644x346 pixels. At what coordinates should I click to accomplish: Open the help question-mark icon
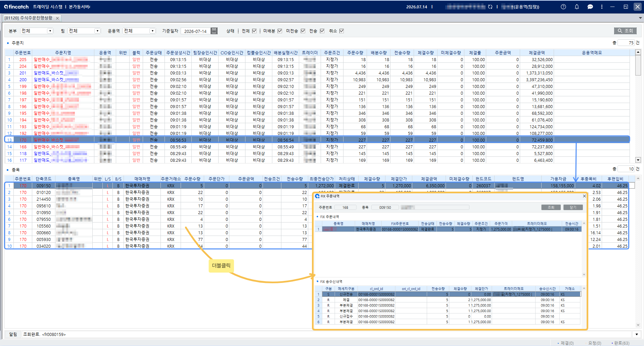point(563,7)
